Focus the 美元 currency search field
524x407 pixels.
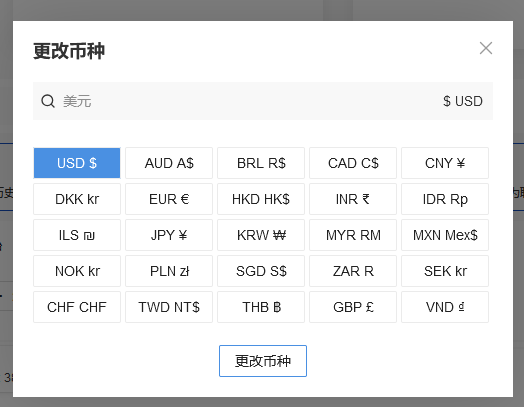click(x=263, y=101)
